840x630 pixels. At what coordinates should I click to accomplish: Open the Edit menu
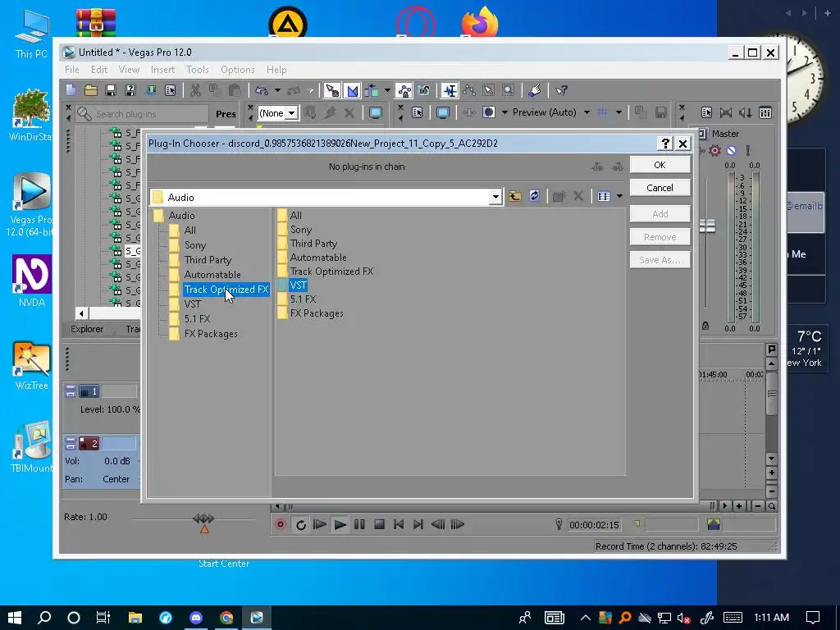(99, 70)
